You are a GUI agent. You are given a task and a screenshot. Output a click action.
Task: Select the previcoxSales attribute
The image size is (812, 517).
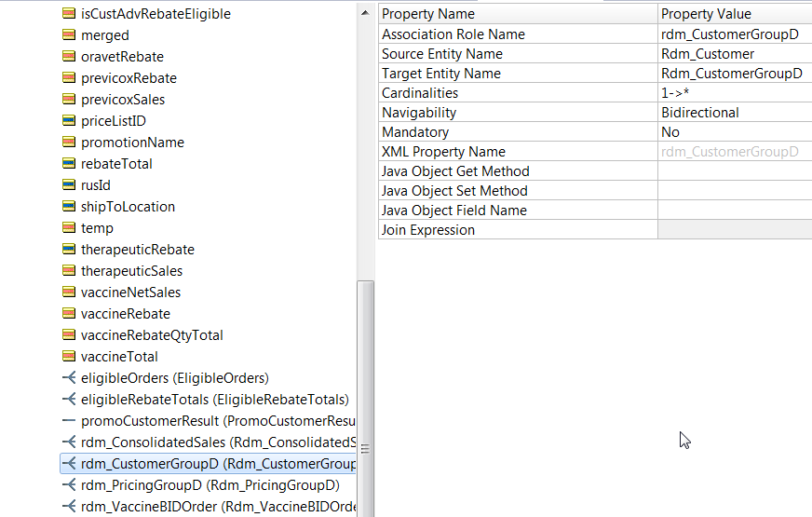(x=123, y=99)
